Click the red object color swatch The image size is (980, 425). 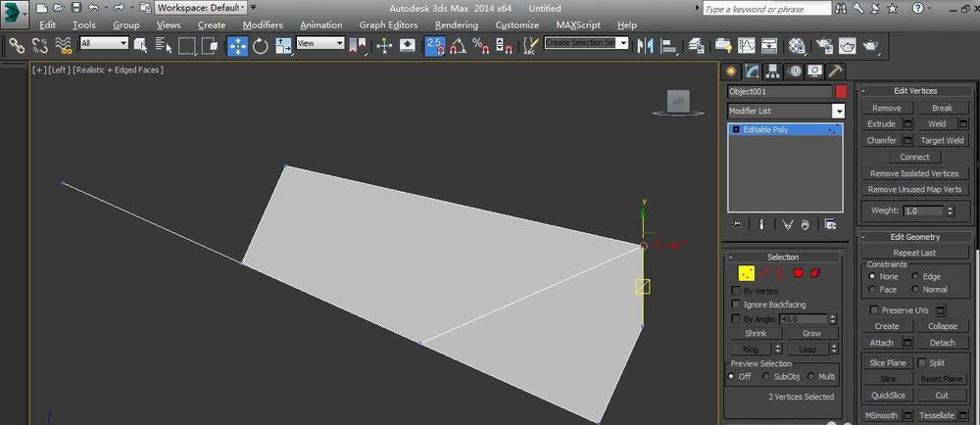[840, 91]
